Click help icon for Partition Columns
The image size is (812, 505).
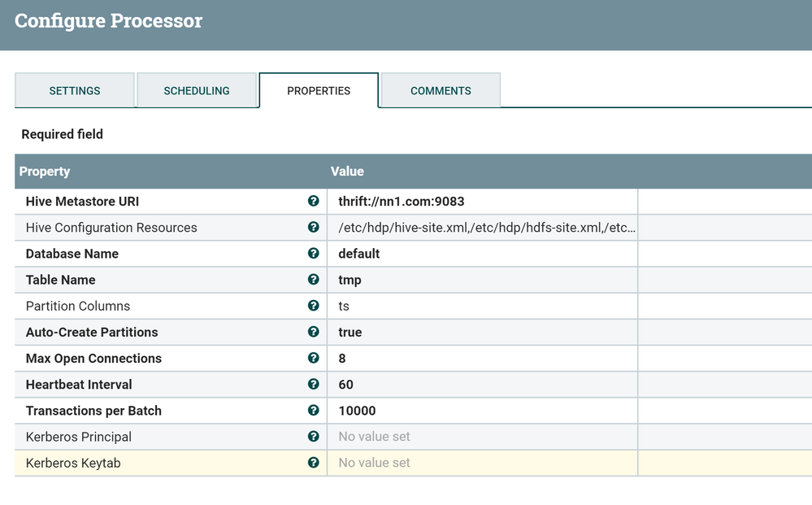pos(314,306)
